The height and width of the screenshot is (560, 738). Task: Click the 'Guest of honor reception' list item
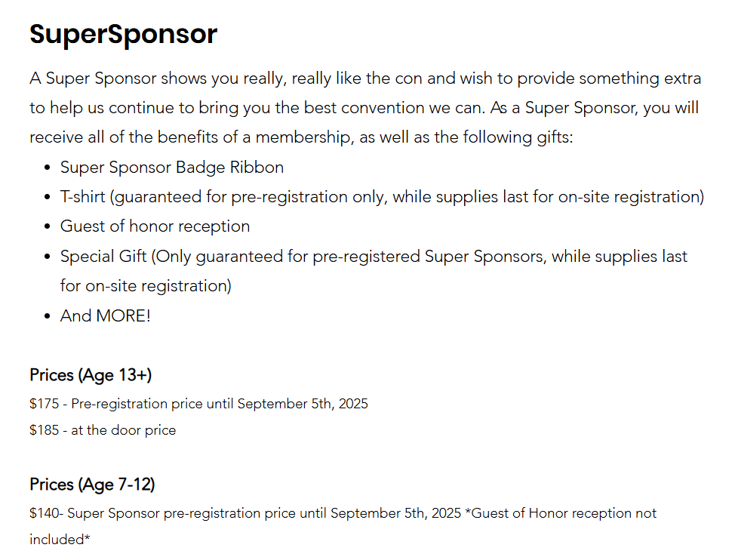pos(155,226)
